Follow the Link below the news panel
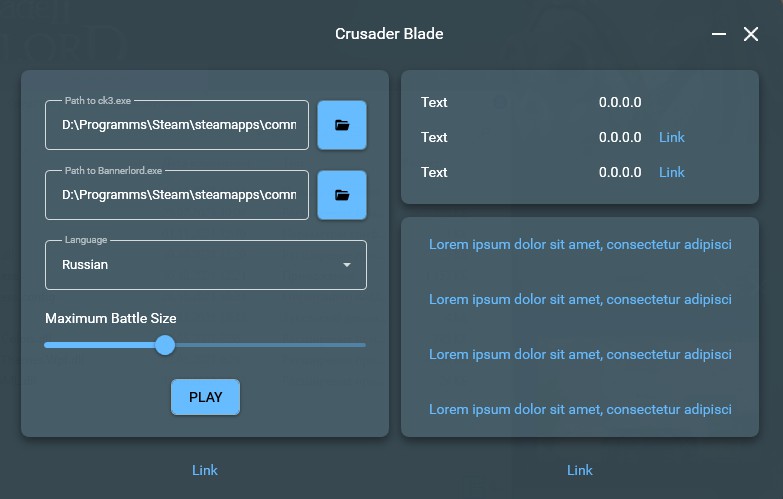This screenshot has width=783, height=499. [580, 470]
